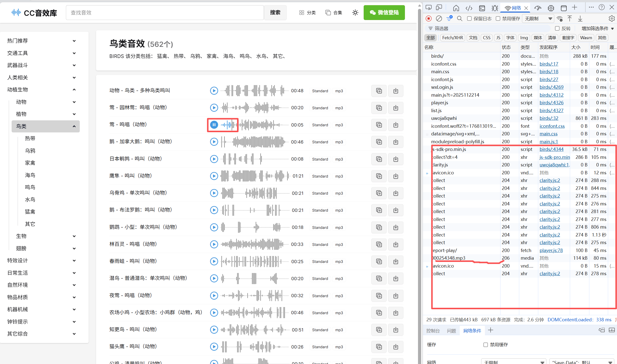
Task: Open network search magnifier in DevTools
Action: (459, 18)
